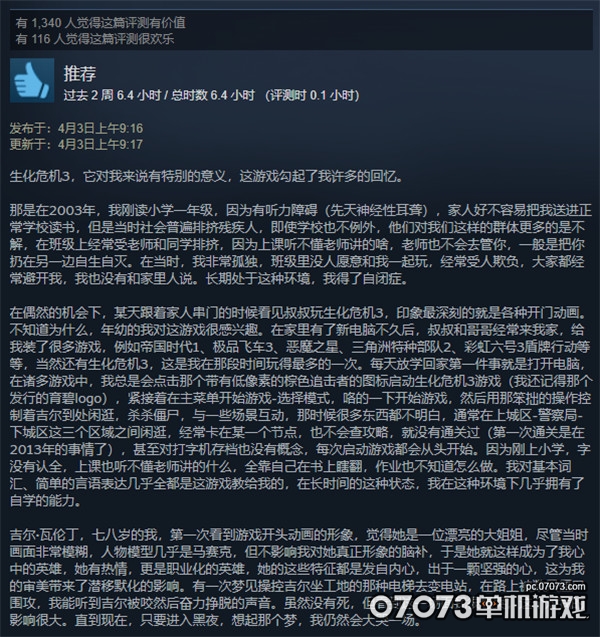Viewport: 600px width, 637px height.
Task: Click the 07073 单机游戏 watermark logo
Action: click(478, 607)
